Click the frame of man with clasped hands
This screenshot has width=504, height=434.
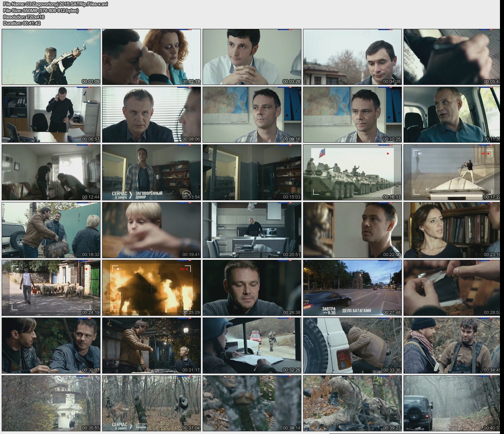252,57
